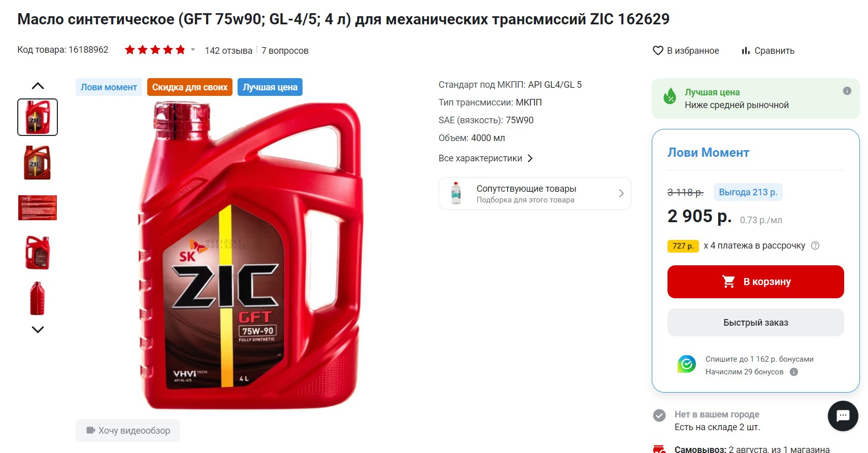Show previous thumbnails with up chevron
Image resolution: width=868 pixels, height=453 pixels.
tap(38, 86)
